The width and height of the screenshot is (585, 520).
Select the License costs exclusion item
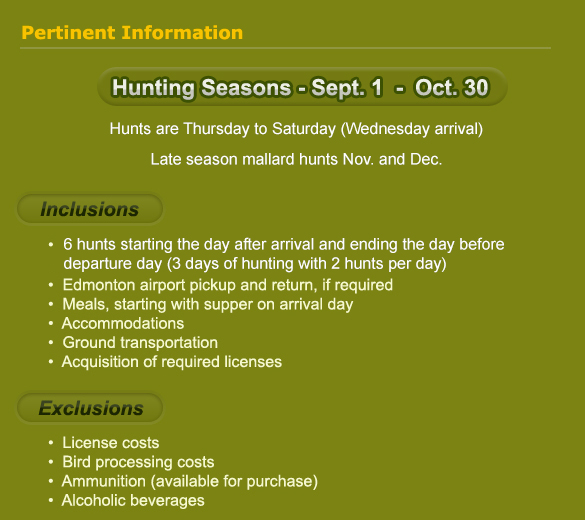[x=111, y=443]
